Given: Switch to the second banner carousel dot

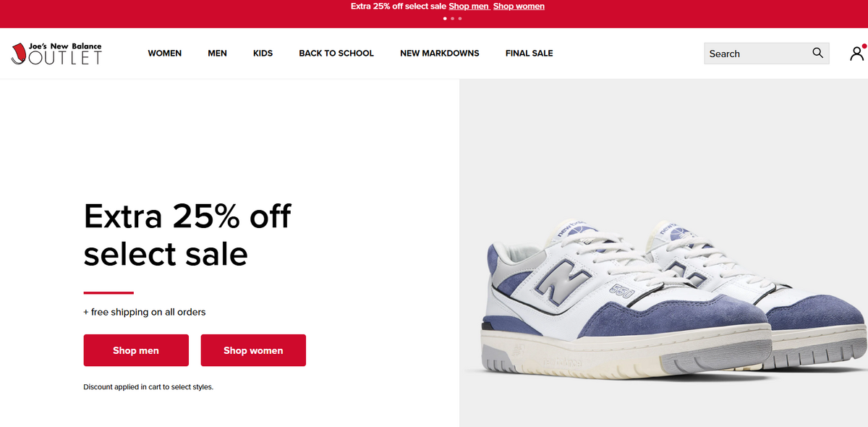Looking at the screenshot, I should [452, 19].
